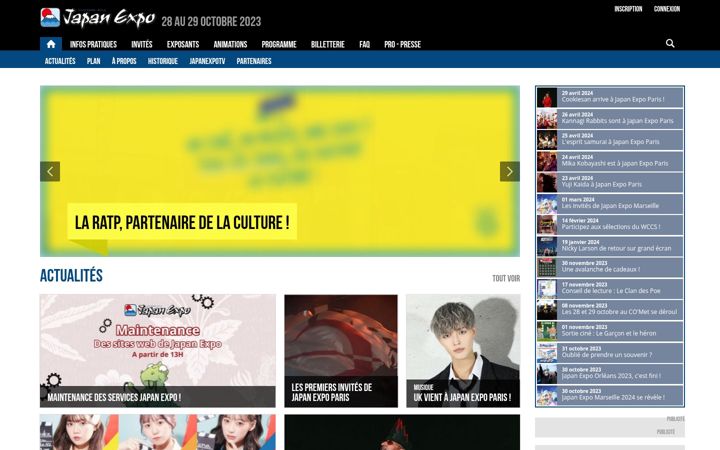Image resolution: width=720 pixels, height=450 pixels.
Task: Open the Animations menu
Action: coord(230,45)
